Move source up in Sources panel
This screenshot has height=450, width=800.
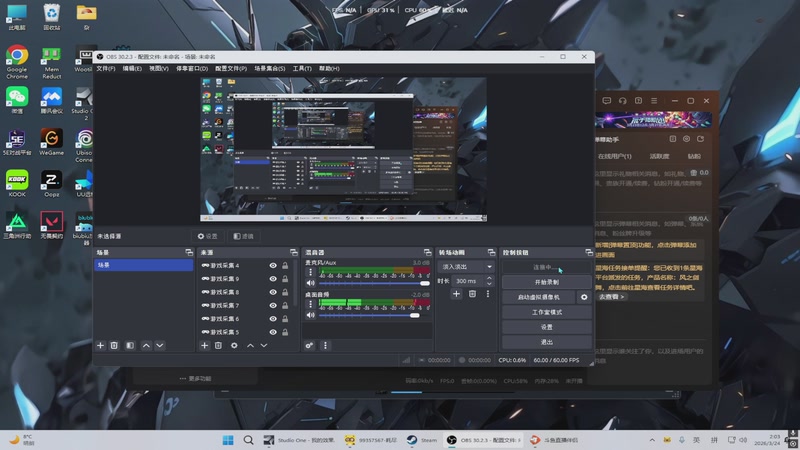pyautogui.click(x=250, y=345)
